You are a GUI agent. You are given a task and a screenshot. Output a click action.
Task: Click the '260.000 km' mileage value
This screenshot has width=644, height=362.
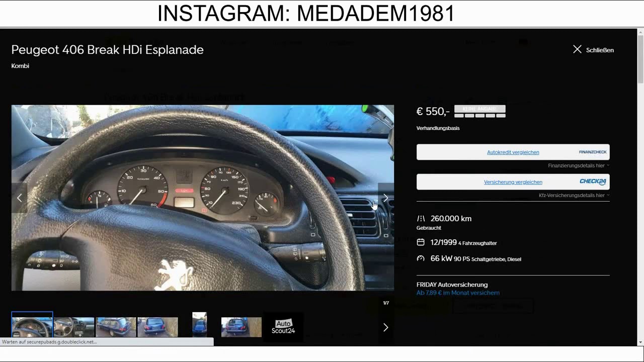click(451, 219)
